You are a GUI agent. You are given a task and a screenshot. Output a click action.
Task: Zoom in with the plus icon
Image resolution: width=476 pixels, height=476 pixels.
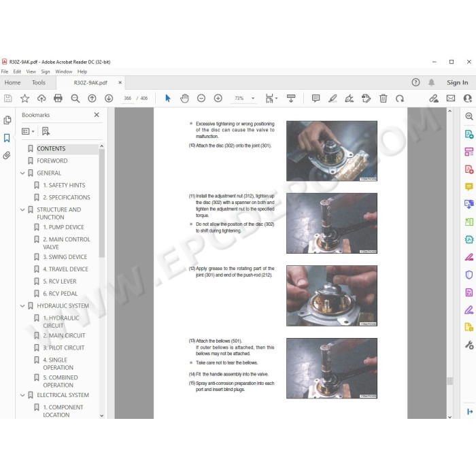(218, 99)
